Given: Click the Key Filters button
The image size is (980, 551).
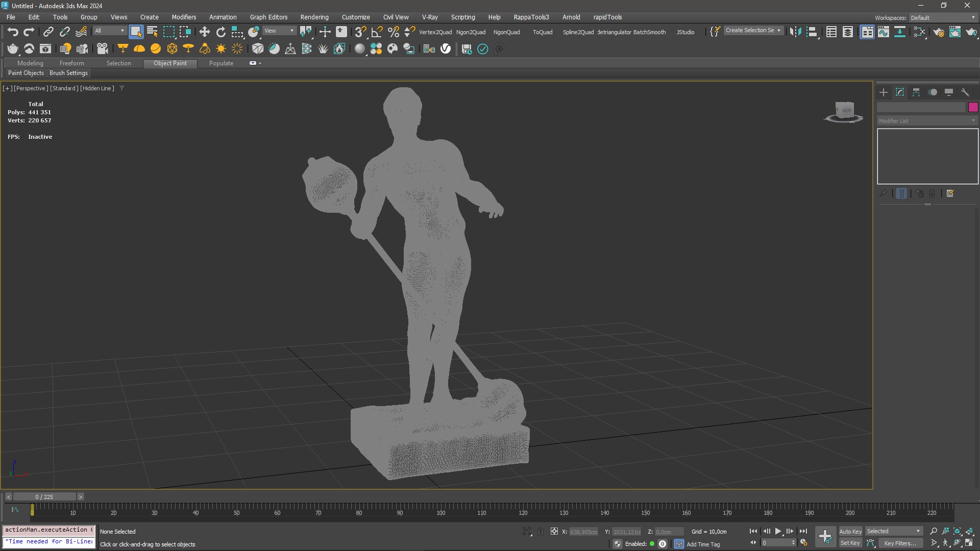Looking at the screenshot, I should point(900,543).
